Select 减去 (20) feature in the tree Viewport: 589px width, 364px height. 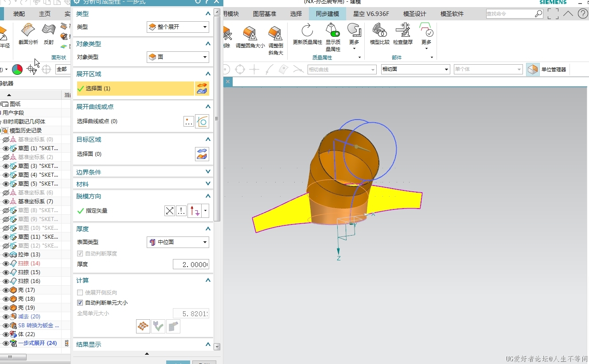pos(29,317)
